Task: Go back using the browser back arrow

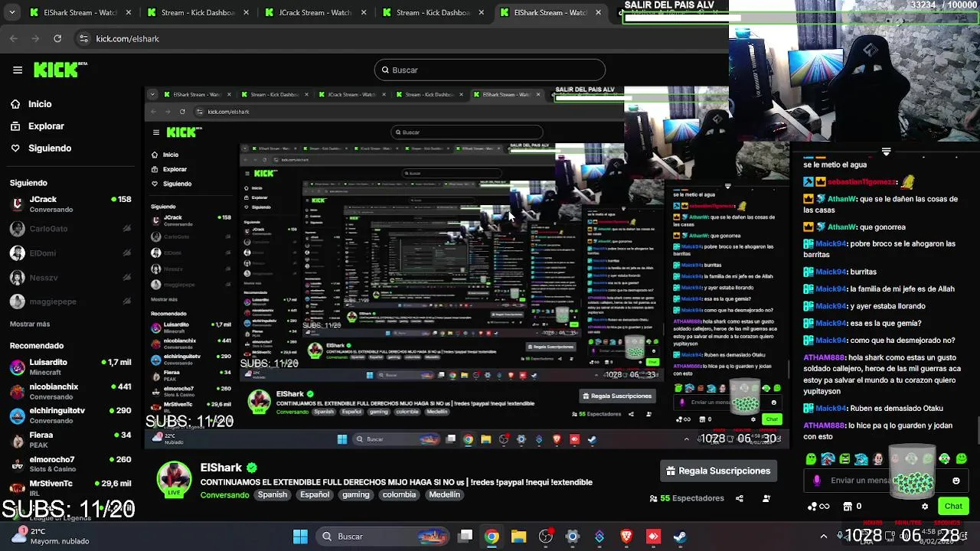Action: coord(14,38)
